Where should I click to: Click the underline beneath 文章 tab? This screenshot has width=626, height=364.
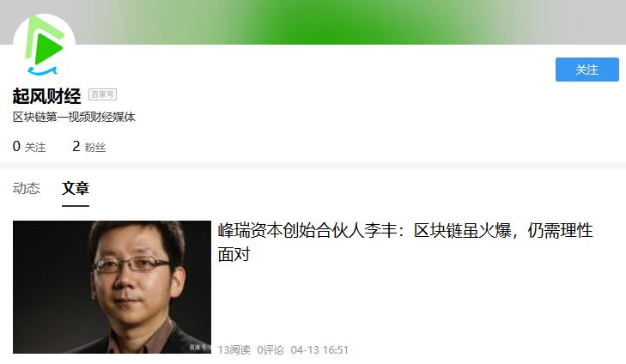(76, 205)
